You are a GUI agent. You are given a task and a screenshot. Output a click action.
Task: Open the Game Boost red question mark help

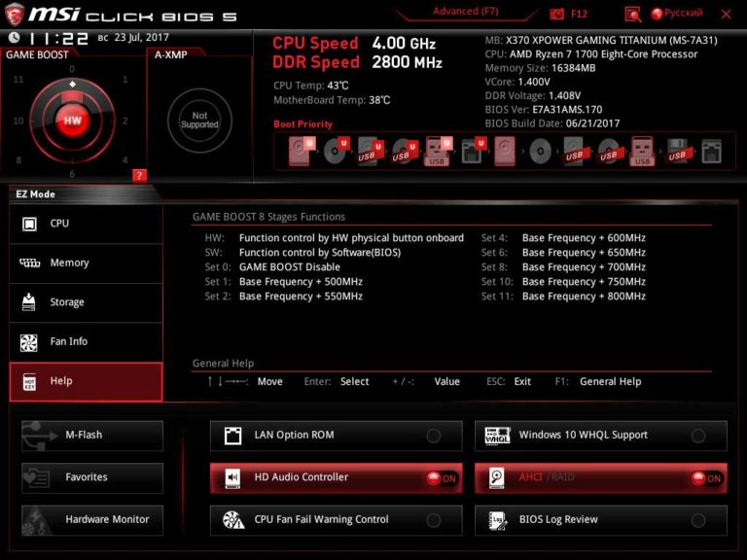139,176
